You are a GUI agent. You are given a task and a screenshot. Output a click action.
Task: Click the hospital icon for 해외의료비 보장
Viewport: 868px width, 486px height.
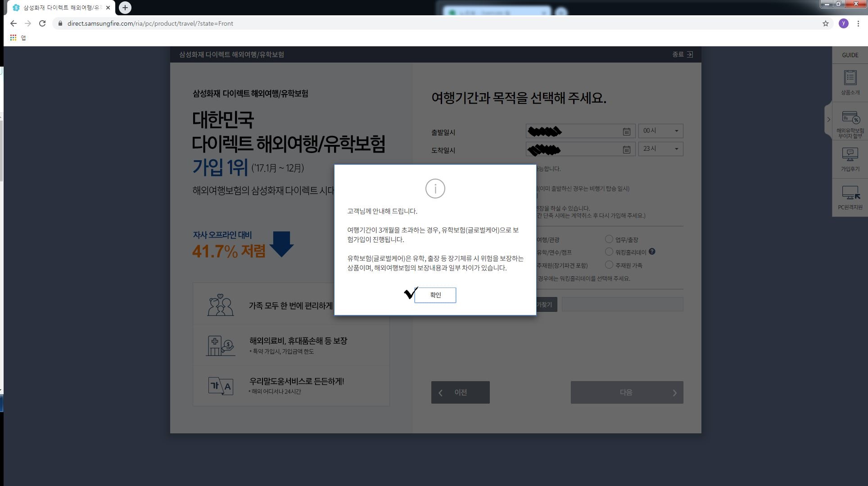click(220, 345)
